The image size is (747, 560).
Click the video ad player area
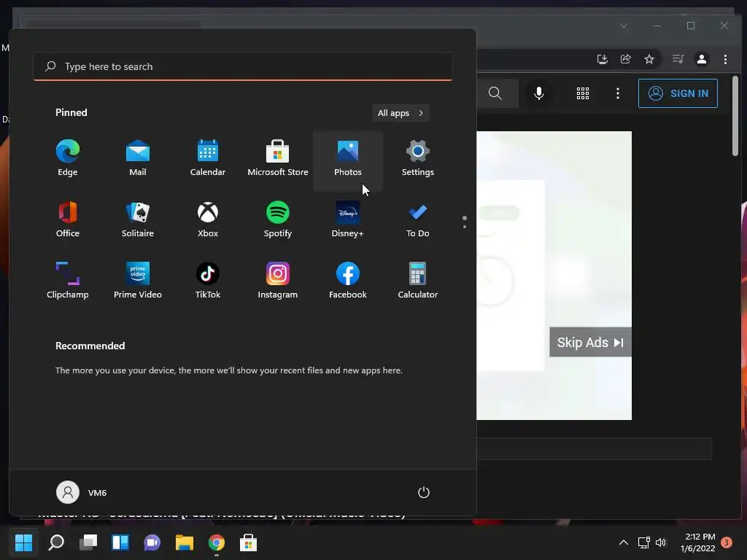(x=554, y=275)
